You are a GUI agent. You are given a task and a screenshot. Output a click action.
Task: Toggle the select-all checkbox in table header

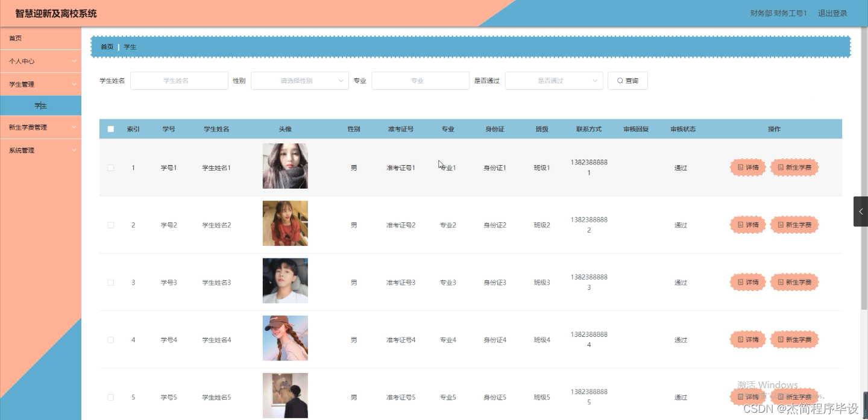point(110,128)
